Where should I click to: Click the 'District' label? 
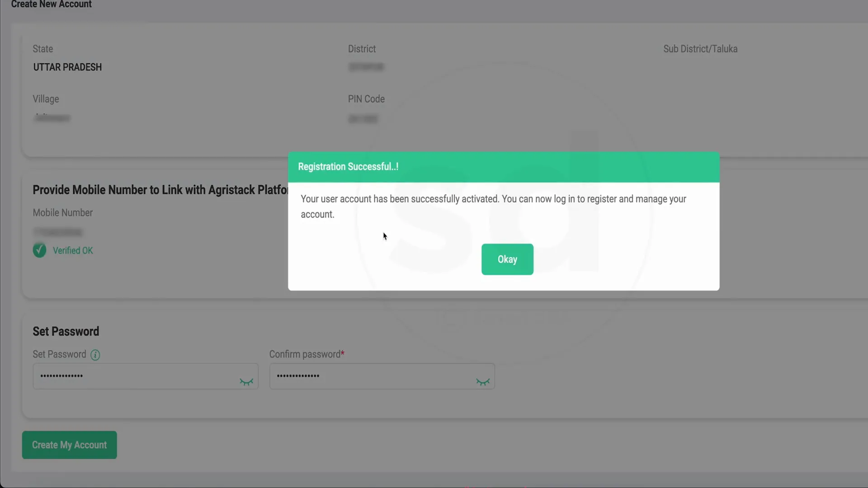(362, 49)
